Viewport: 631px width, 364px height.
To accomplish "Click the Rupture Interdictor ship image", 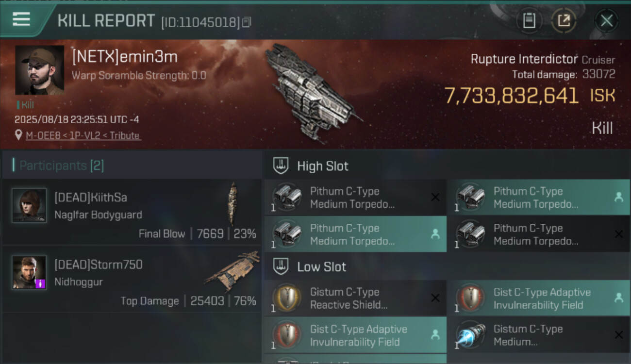I will [x=313, y=92].
